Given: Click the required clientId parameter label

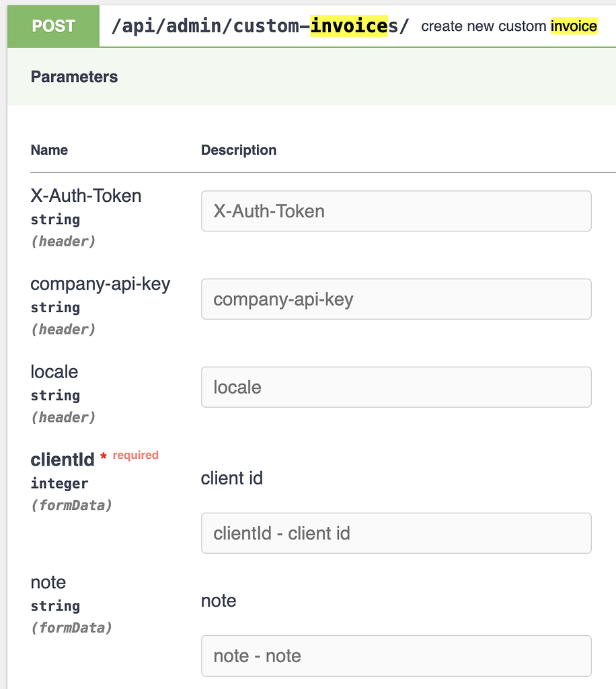Looking at the screenshot, I should pos(63,460).
